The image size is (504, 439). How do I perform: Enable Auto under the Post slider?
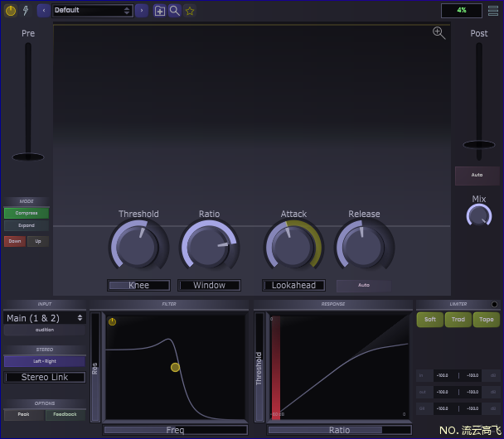477,176
